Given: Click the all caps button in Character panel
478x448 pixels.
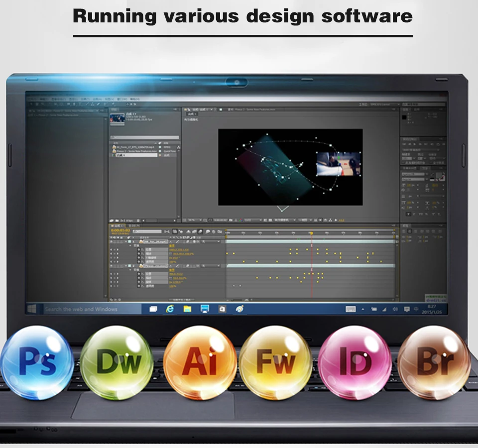Looking at the screenshot, I should (421, 214).
